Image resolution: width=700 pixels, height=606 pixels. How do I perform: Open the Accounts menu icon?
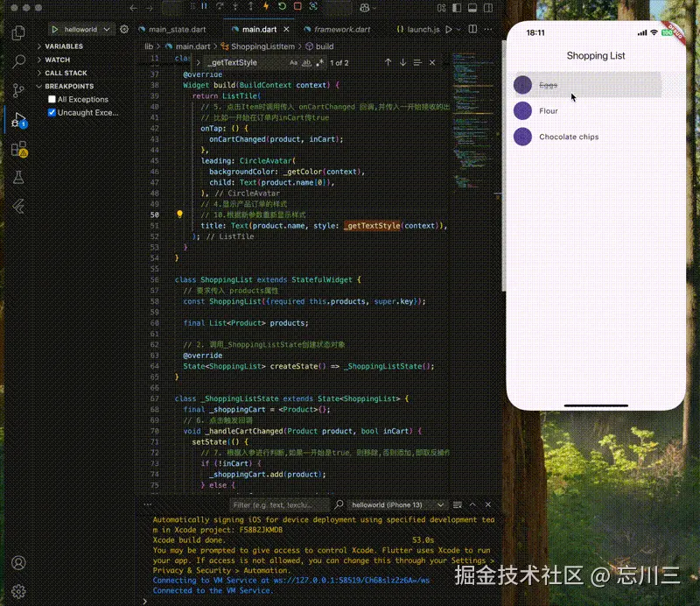click(18, 562)
